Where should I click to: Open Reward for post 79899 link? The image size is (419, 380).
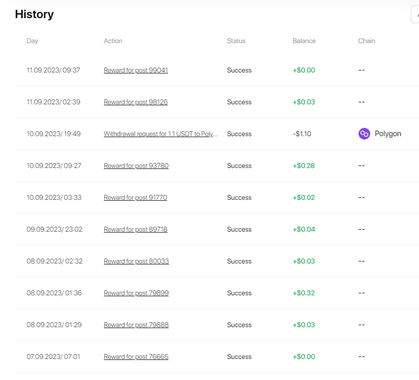tap(136, 293)
